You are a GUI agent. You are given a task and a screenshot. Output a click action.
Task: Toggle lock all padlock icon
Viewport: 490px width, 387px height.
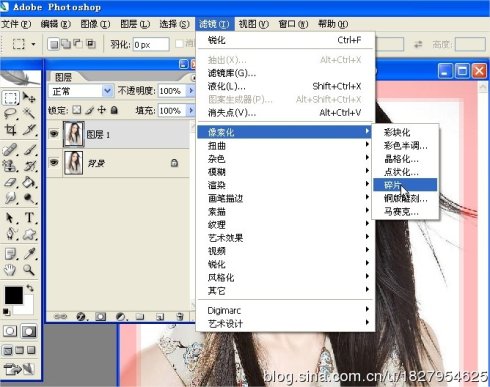click(114, 110)
